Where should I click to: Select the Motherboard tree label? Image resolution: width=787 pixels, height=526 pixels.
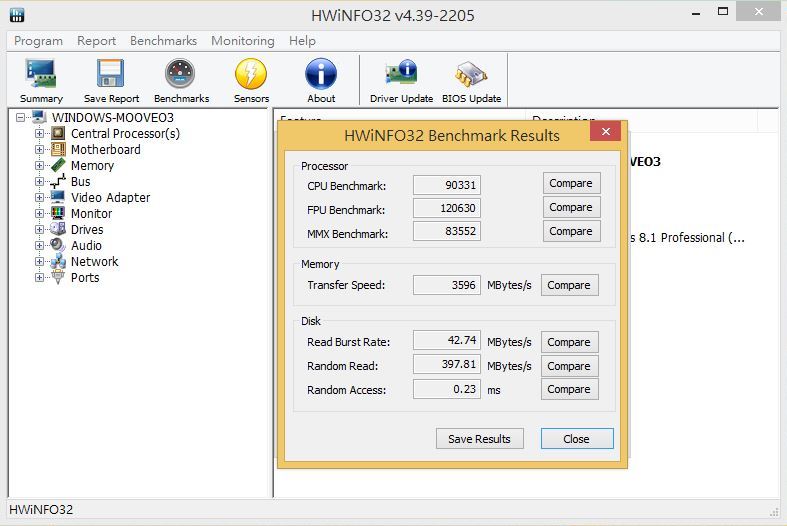(x=106, y=150)
